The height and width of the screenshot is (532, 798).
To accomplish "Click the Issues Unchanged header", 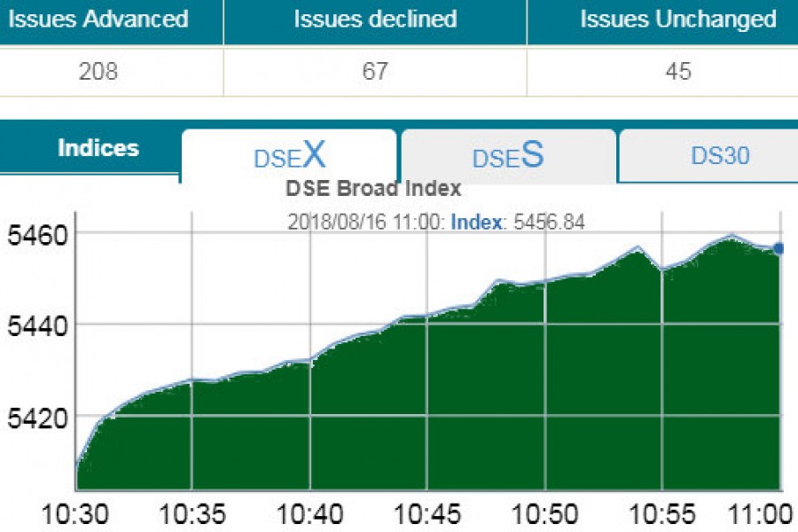I will (677, 19).
